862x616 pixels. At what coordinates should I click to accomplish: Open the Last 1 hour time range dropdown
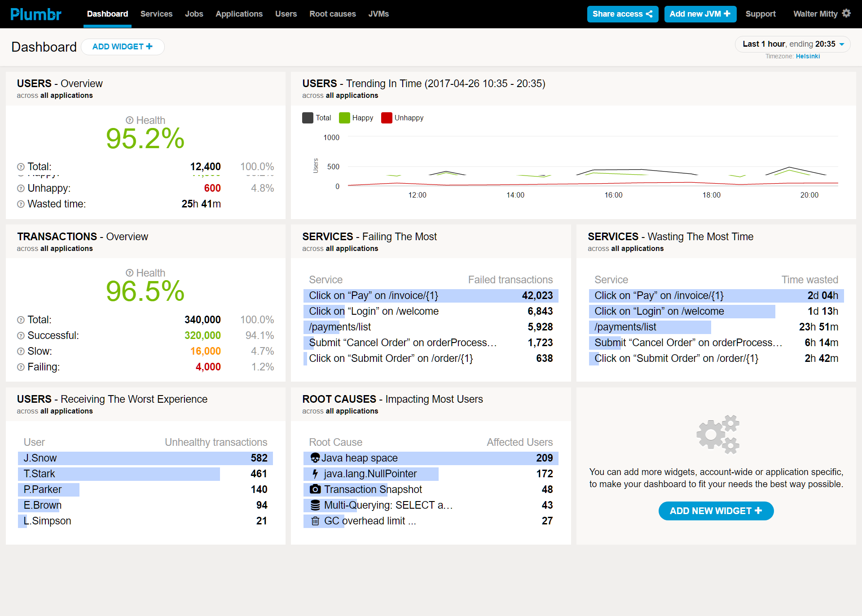[x=792, y=44]
